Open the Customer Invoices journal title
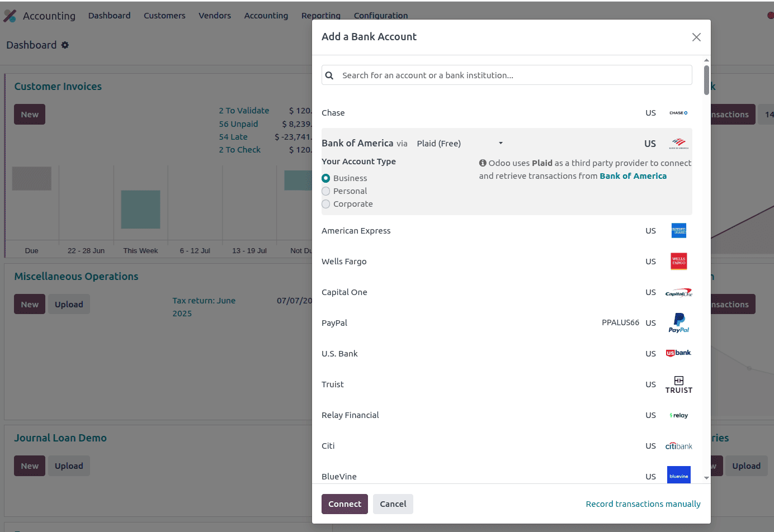Image resolution: width=774 pixels, height=532 pixels. pos(58,87)
